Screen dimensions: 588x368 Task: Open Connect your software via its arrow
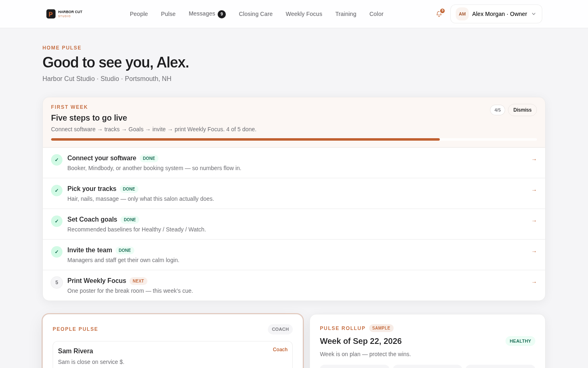coord(534,159)
